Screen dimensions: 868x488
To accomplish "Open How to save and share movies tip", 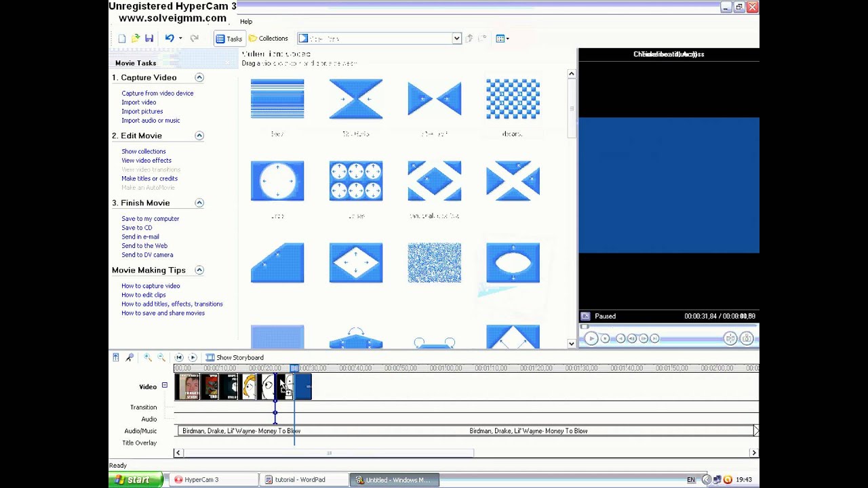I will click(x=163, y=313).
